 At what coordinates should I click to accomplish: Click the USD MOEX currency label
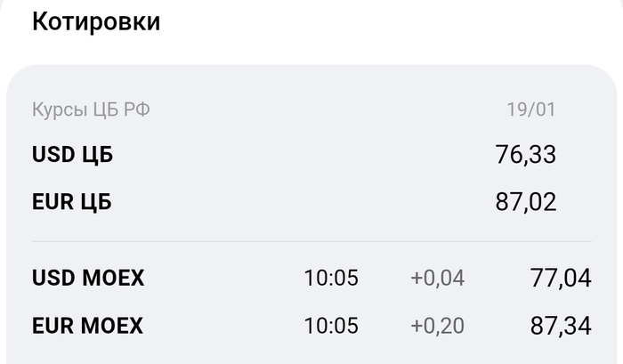pyautogui.click(x=88, y=278)
